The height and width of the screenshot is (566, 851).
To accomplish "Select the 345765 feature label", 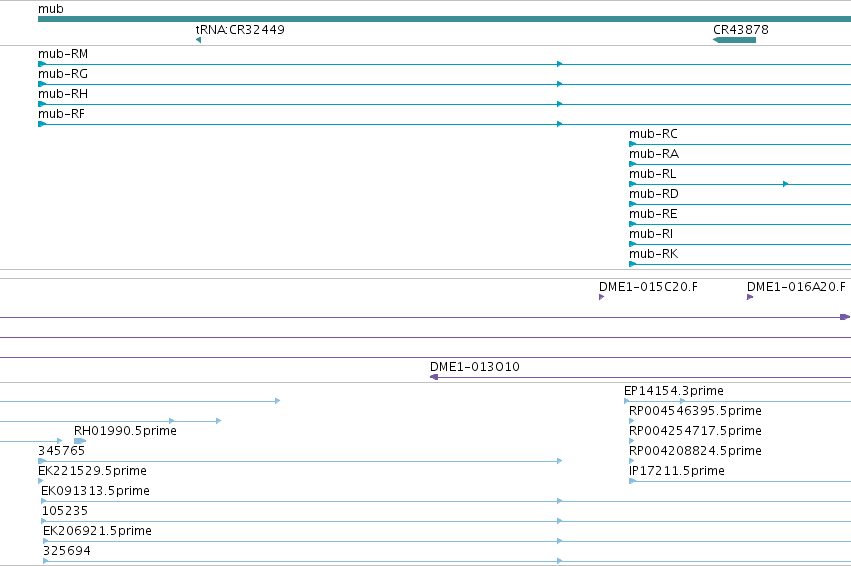I will pyautogui.click(x=61, y=451).
